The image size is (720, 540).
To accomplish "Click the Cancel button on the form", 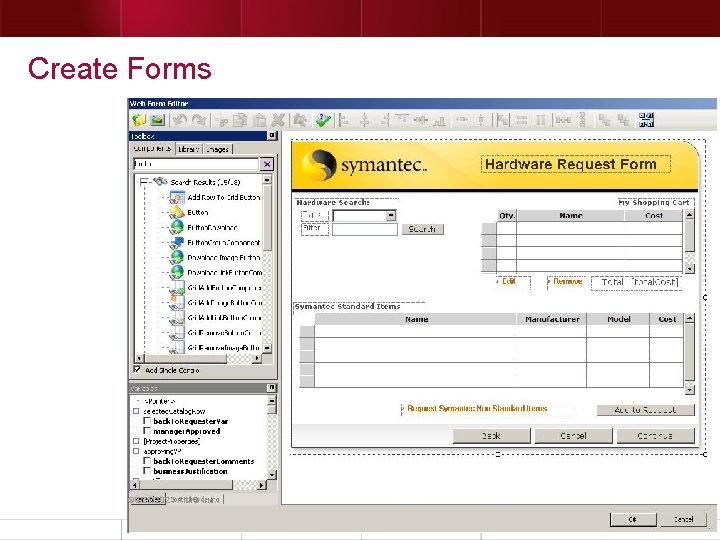I will tap(574, 435).
